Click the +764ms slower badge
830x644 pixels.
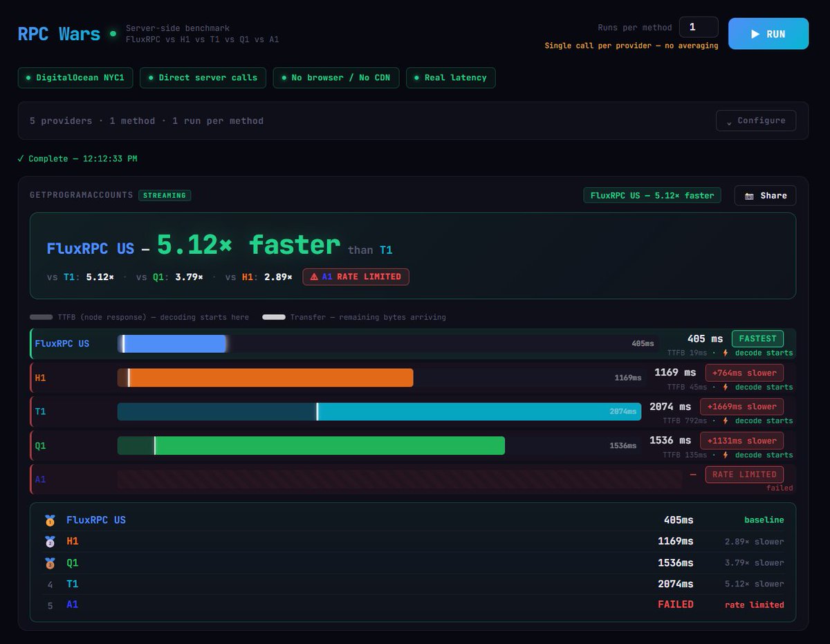[744, 373]
